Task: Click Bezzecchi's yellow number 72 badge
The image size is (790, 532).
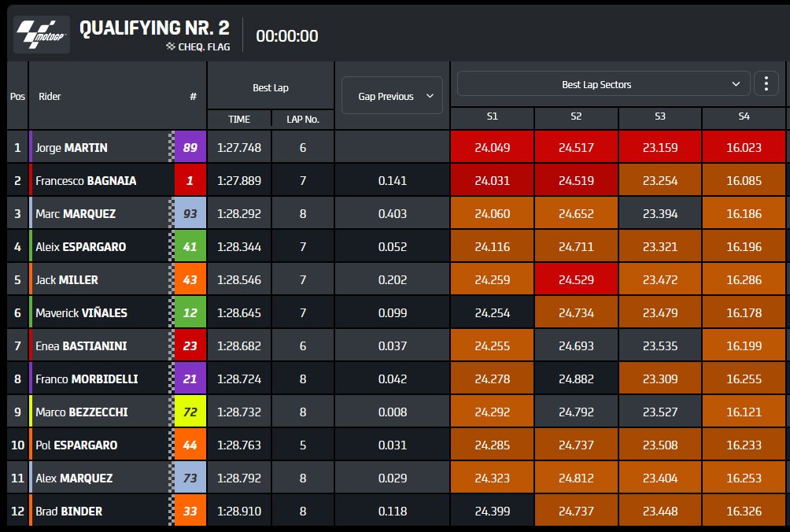Action: [190, 412]
